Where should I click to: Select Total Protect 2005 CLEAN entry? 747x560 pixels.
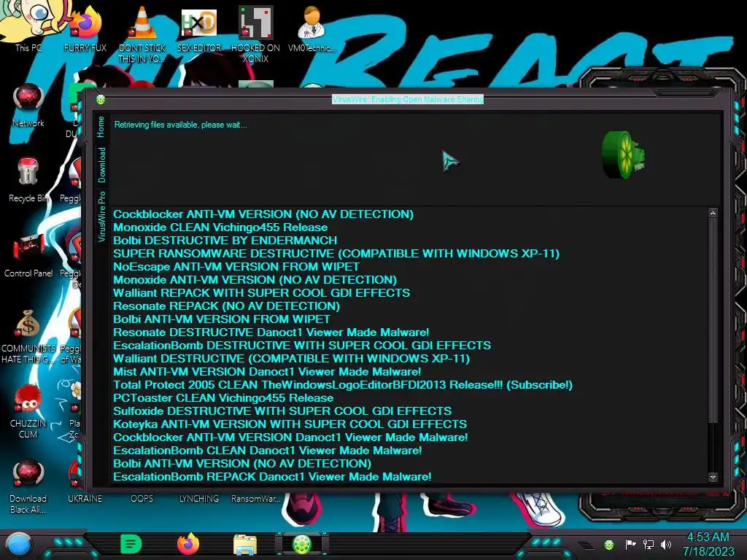pos(343,385)
